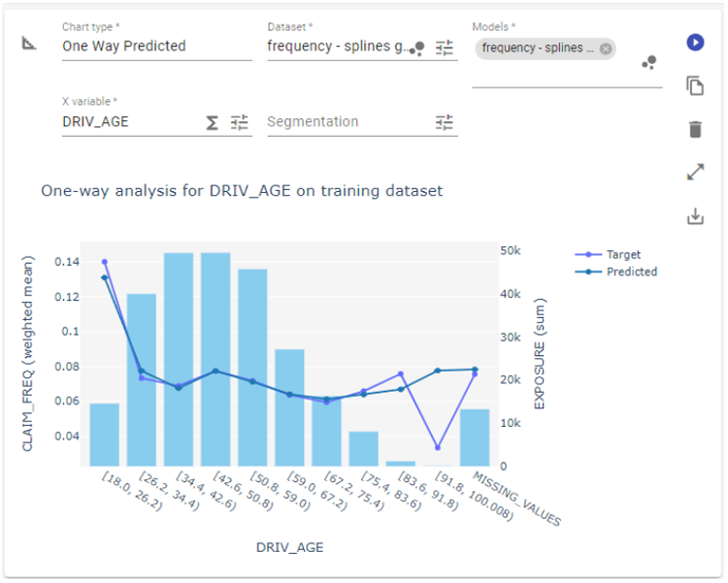Open the Chart type dropdown

tap(155, 46)
